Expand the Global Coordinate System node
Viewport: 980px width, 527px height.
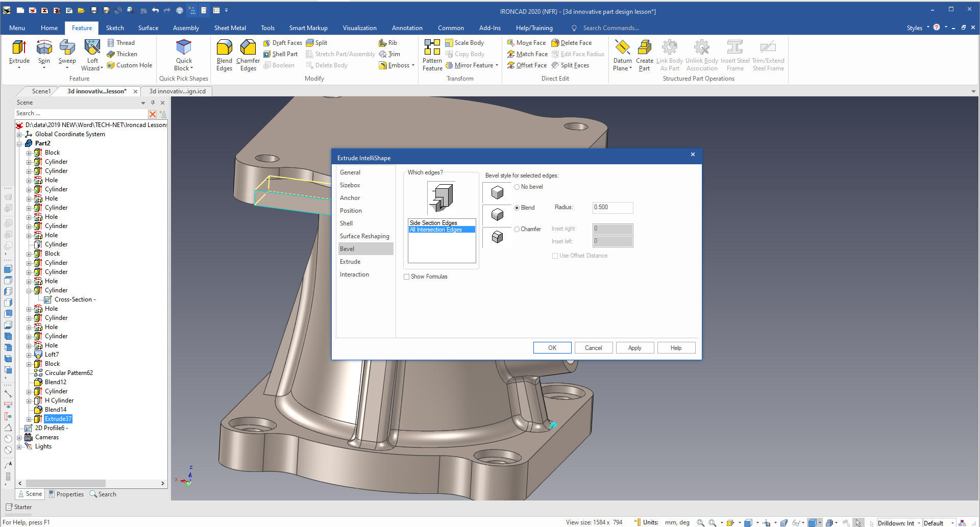click(19, 135)
